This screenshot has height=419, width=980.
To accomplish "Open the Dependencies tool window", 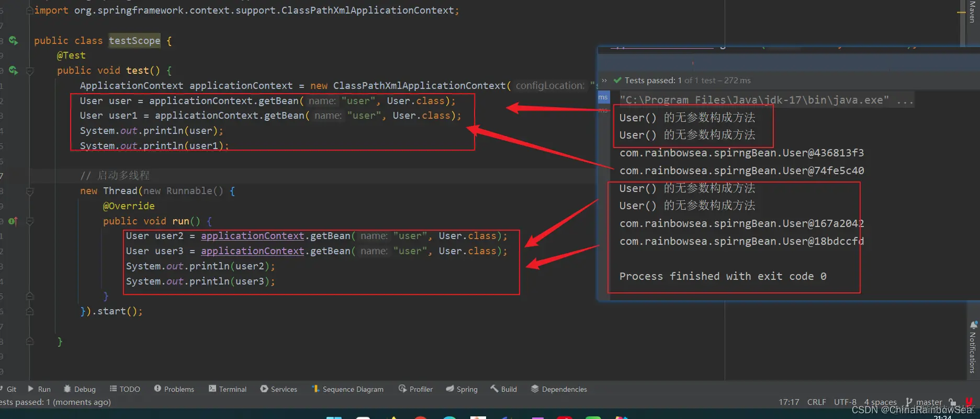I will [x=559, y=389].
